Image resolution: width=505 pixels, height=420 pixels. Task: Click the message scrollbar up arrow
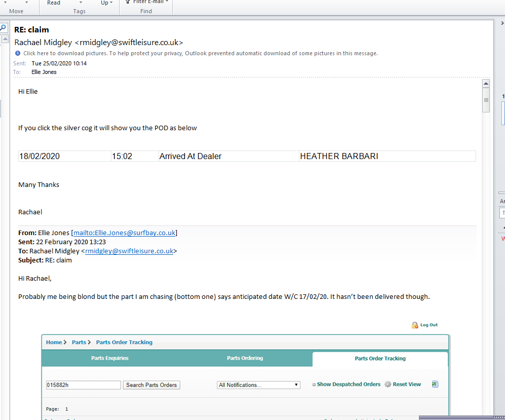coord(486,84)
